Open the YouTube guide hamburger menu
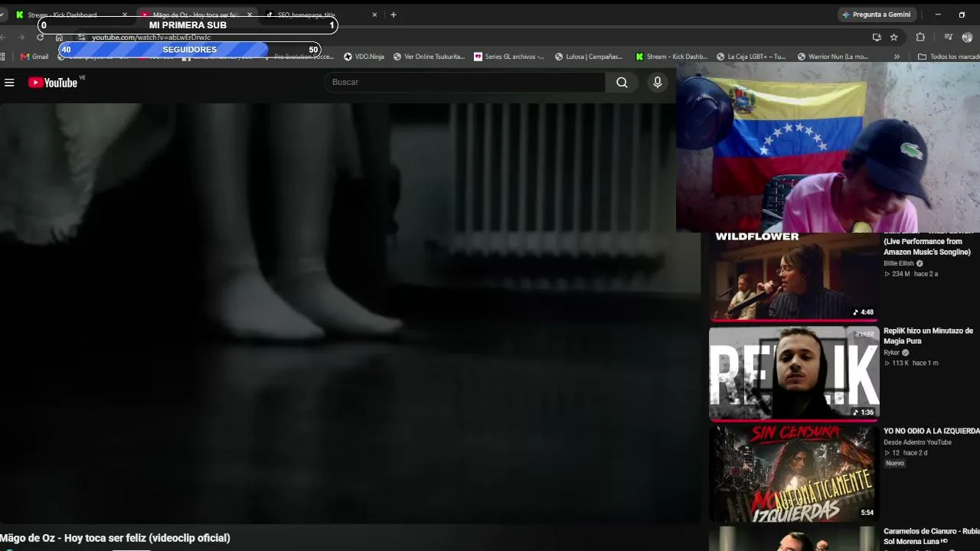This screenshot has height=551, width=980. (9, 83)
